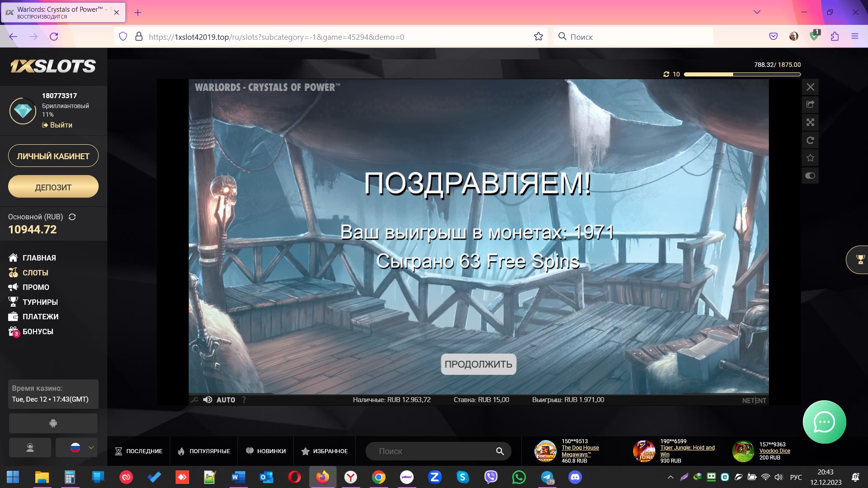
Task: Open The Dog House Megaways link
Action: [x=580, y=451]
